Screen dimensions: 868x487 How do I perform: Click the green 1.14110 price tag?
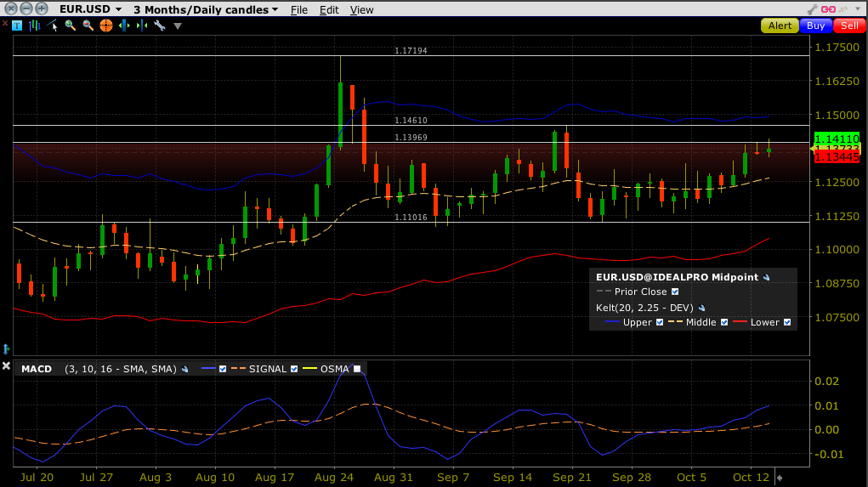tap(837, 139)
